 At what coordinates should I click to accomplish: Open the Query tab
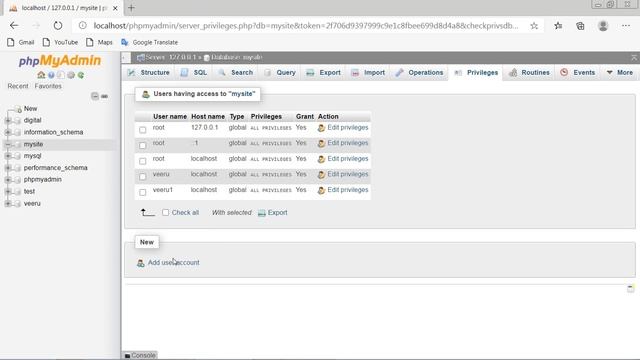[x=280, y=73]
